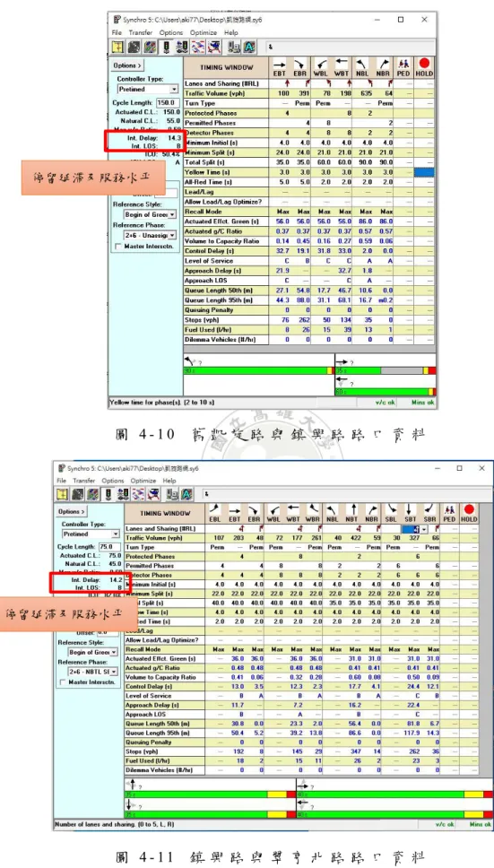Open Lane window icon in Fig 4-10 Synchro toolbar
The width and height of the screenshot is (494, 868).
pyautogui.click(x=134, y=48)
